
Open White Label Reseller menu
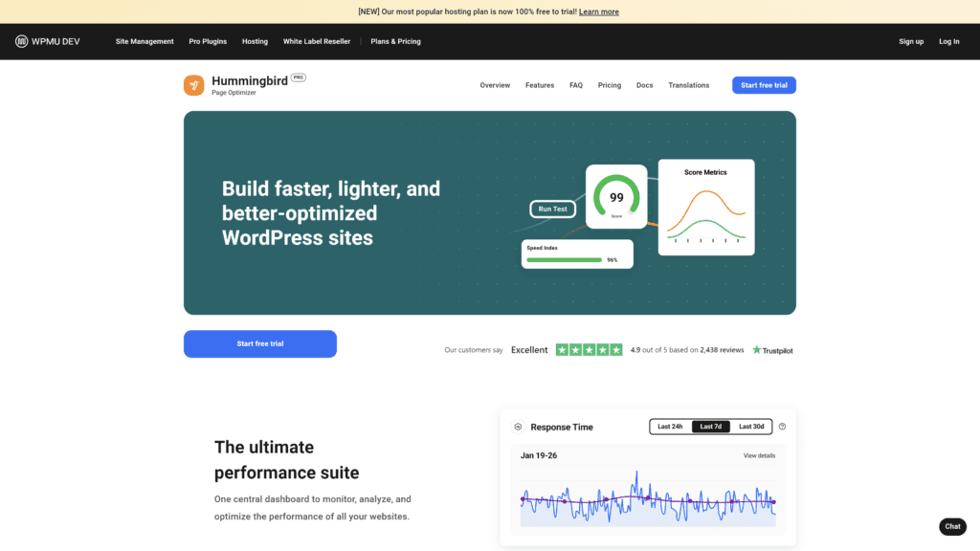click(316, 41)
